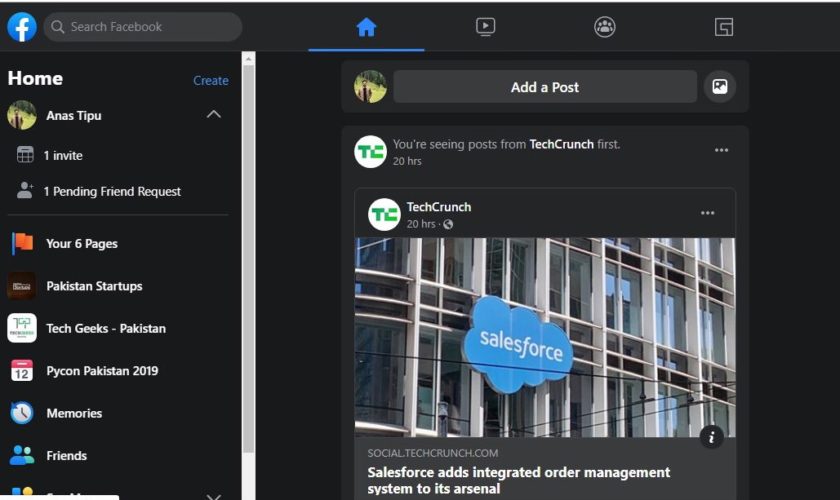Open Pycon Pakistan 2019 event
The image size is (840, 500).
102,371
